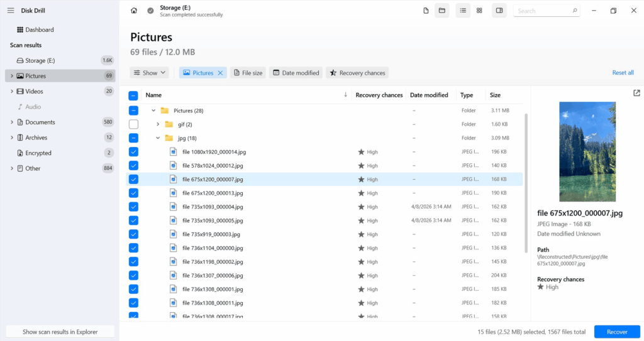Go to home via the house icon
The height and width of the screenshot is (341, 644).
134,11
